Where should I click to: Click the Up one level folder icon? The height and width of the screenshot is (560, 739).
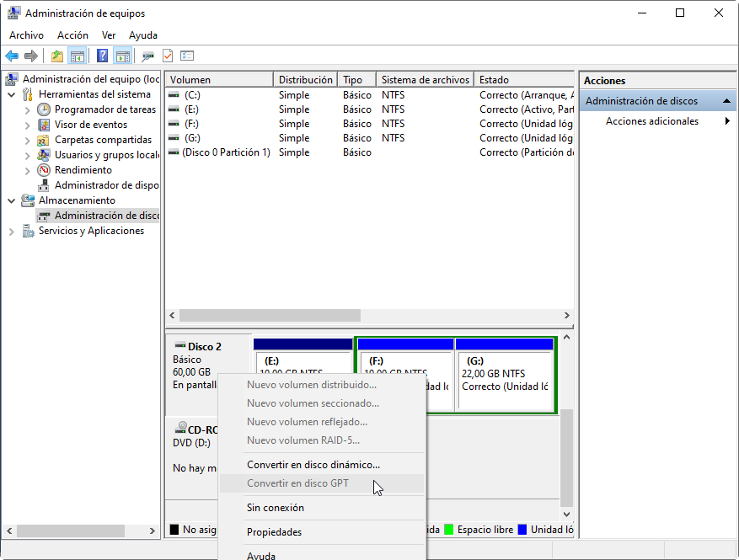(57, 56)
